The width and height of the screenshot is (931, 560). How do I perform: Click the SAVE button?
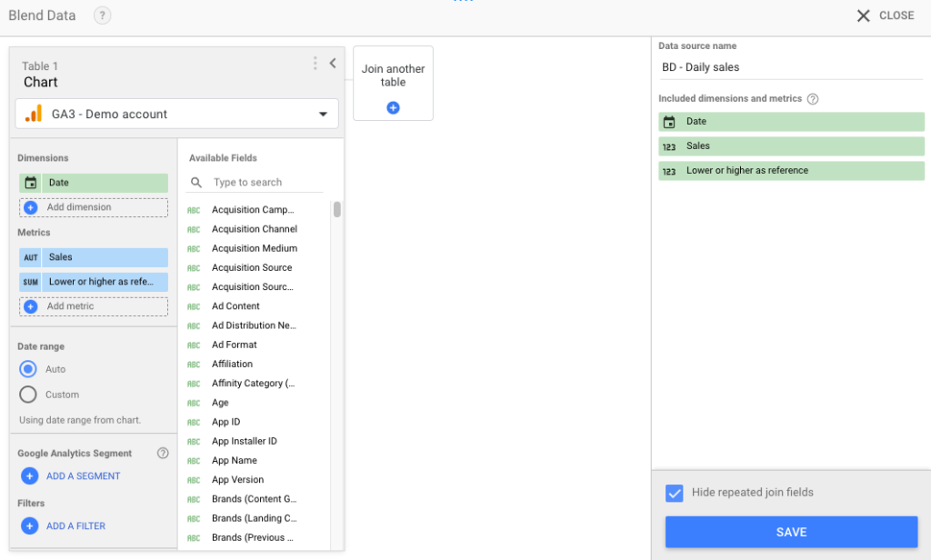[x=792, y=532]
